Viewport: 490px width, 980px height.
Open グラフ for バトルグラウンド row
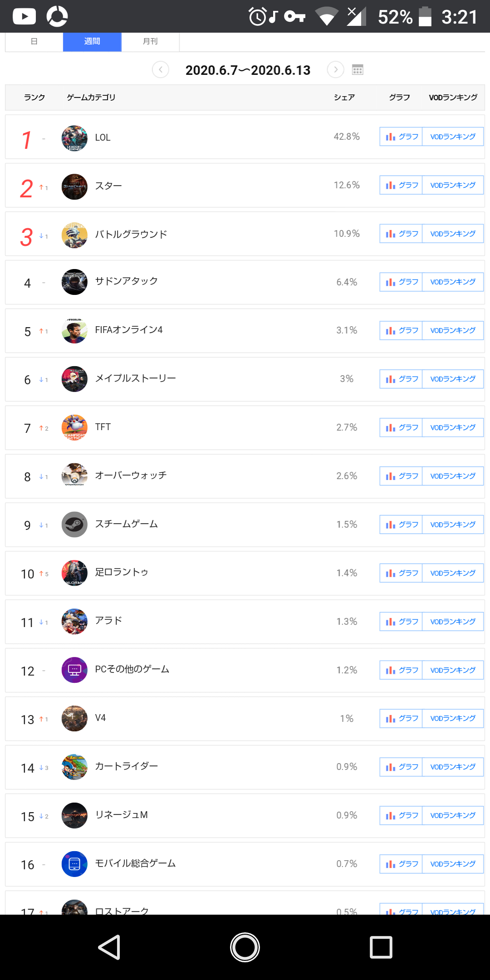click(401, 234)
